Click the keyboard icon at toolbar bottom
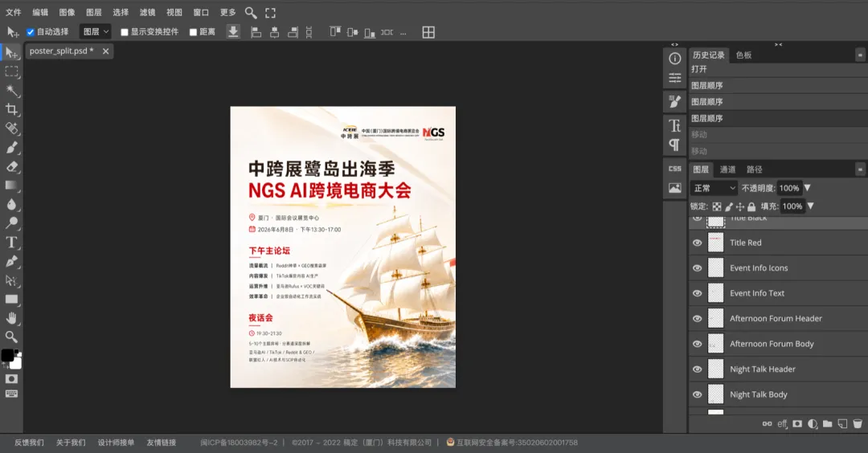 coord(11,394)
